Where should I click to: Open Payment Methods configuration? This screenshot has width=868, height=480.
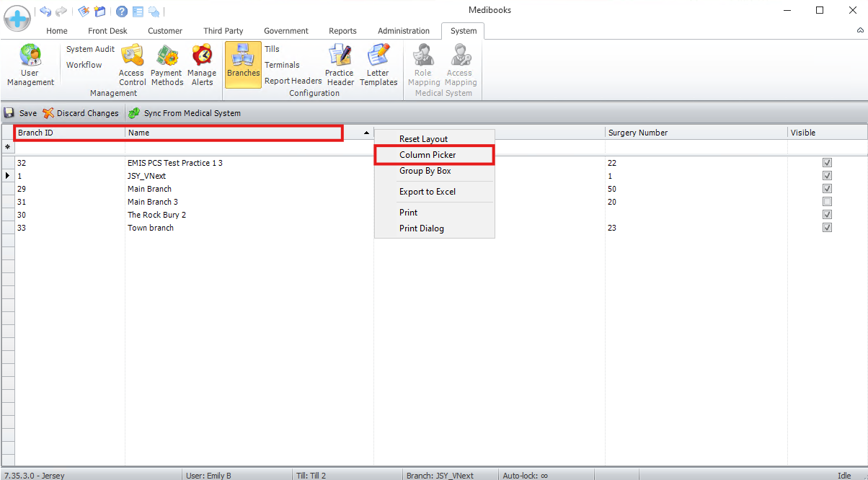167,66
